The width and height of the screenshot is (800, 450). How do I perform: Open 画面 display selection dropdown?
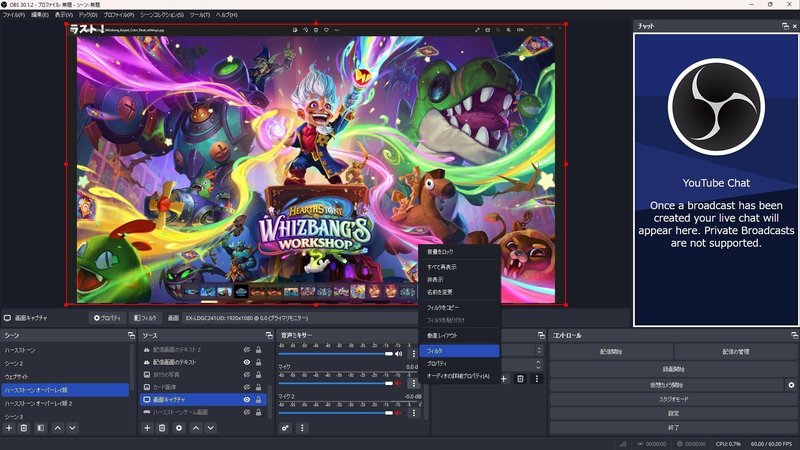point(300,318)
